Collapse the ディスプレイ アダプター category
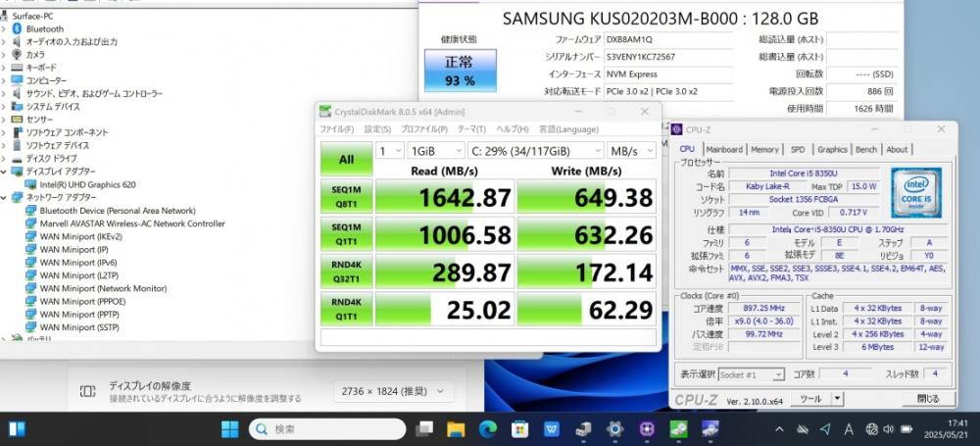 click(4, 172)
